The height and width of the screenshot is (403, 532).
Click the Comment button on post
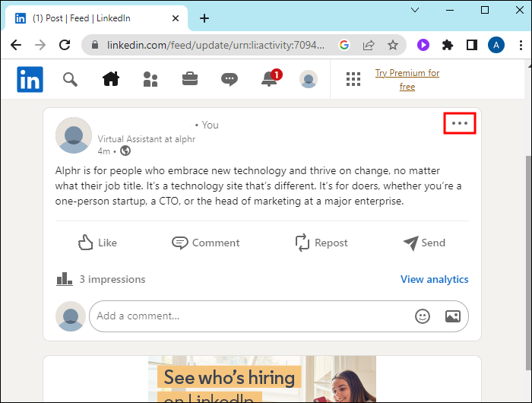pos(206,243)
